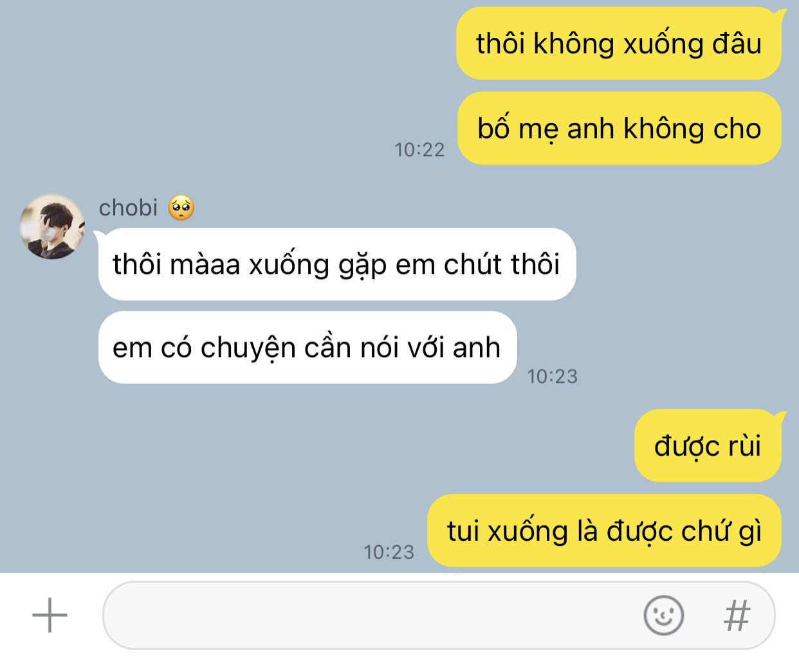Select the message 'thôi không xuống đâu'
The width and height of the screenshot is (799, 672).
(x=619, y=44)
